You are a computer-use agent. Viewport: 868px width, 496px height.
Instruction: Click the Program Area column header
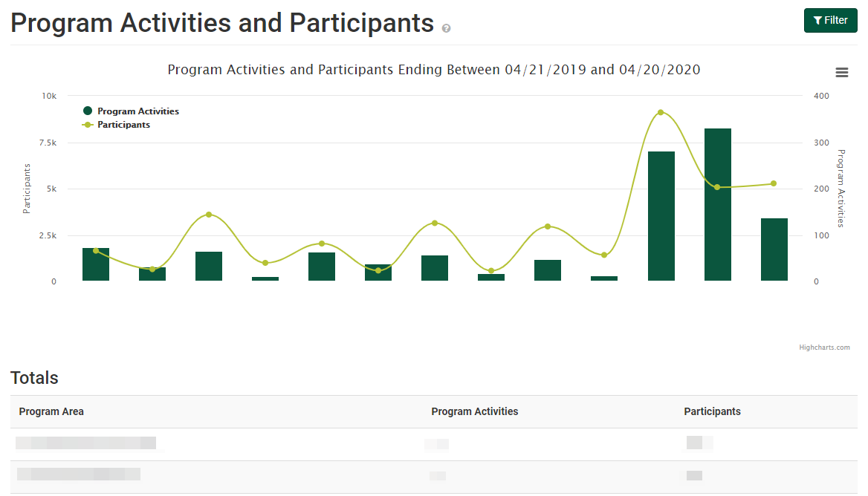click(x=51, y=411)
